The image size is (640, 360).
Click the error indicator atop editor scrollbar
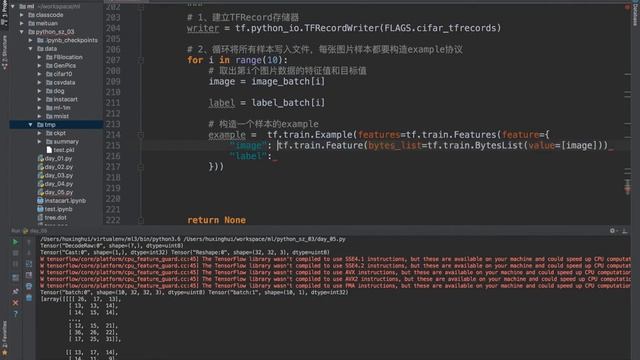pyautogui.click(x=627, y=7)
